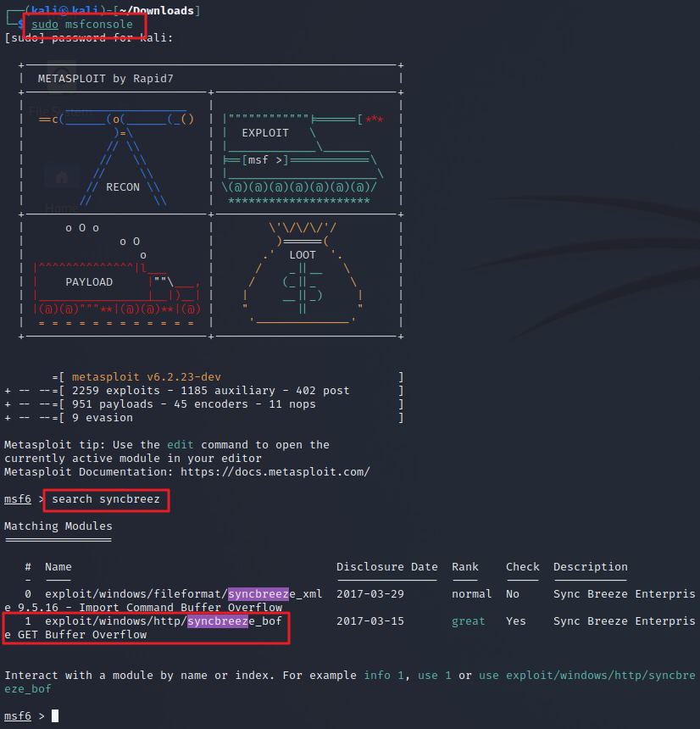
Task: Click the '11 nops' count text
Action: (x=292, y=404)
